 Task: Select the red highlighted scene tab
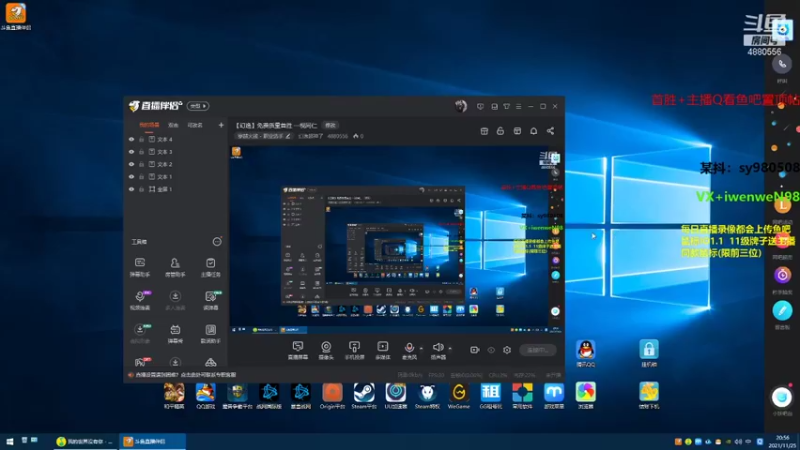tap(149, 125)
